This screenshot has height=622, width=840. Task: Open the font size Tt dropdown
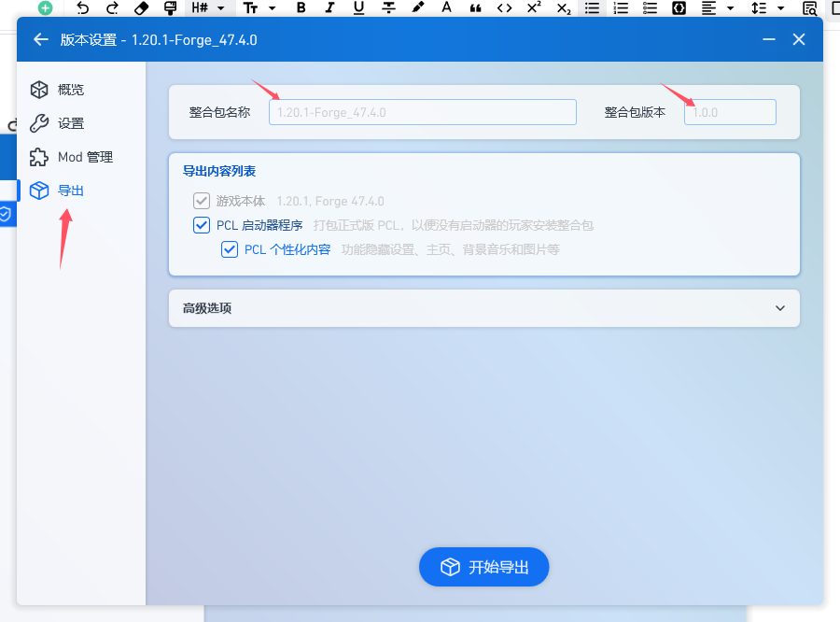(x=259, y=8)
